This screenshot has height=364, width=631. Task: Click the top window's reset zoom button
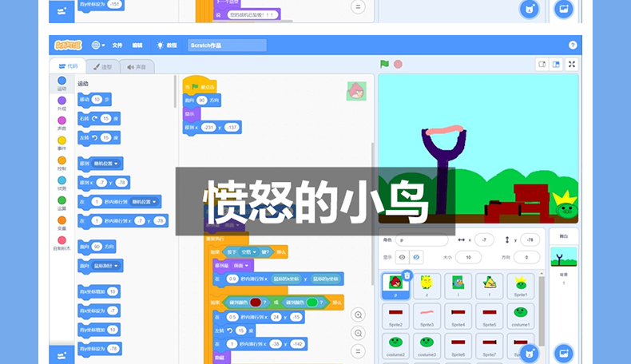click(358, 7)
